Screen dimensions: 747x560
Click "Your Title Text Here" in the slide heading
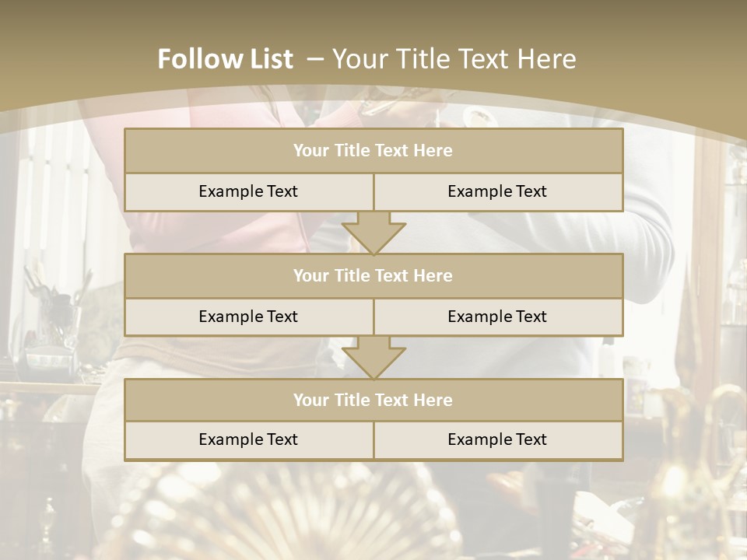454,59
